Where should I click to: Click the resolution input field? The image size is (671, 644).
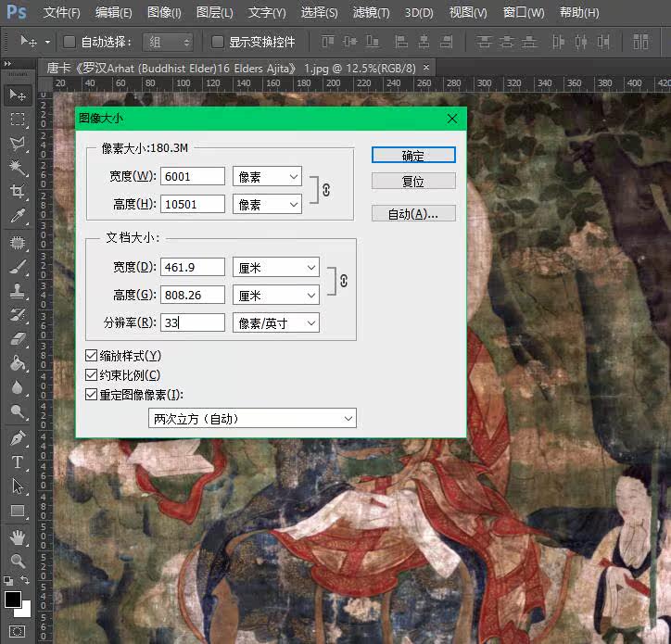193,322
